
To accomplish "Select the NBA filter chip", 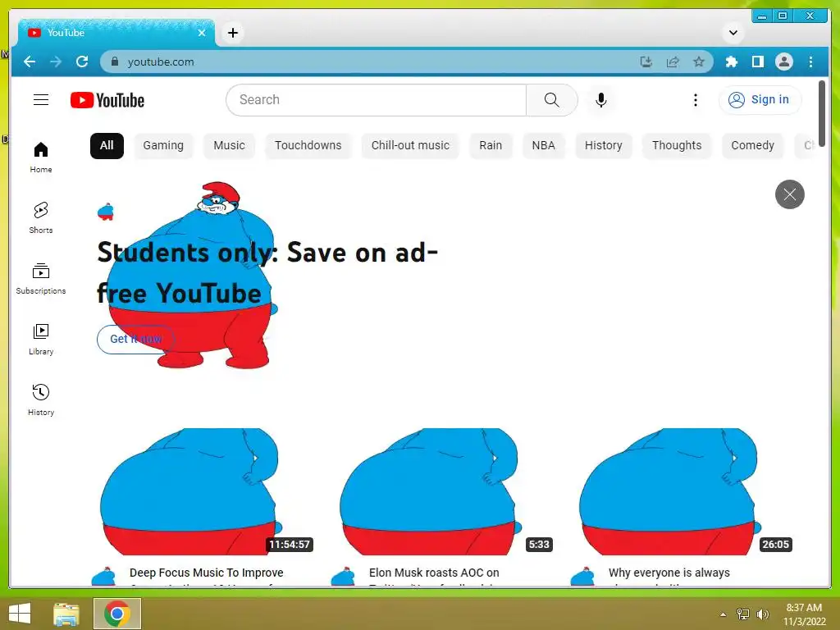I will [x=543, y=146].
